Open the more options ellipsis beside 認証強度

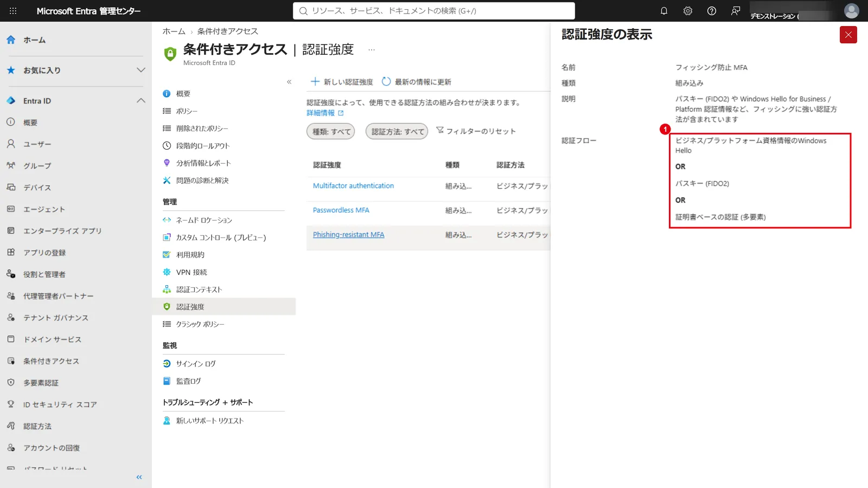pyautogui.click(x=372, y=50)
